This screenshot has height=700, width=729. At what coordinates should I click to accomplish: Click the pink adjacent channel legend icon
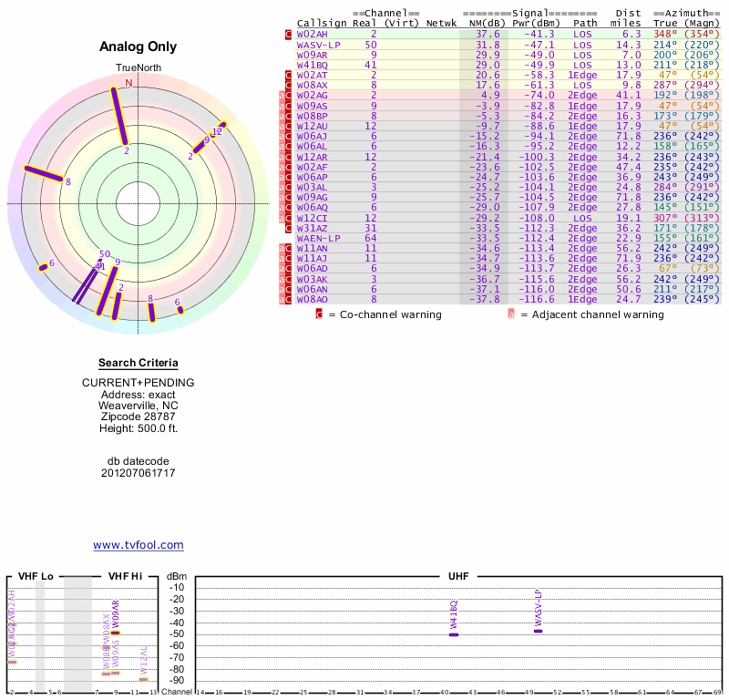[x=511, y=314]
